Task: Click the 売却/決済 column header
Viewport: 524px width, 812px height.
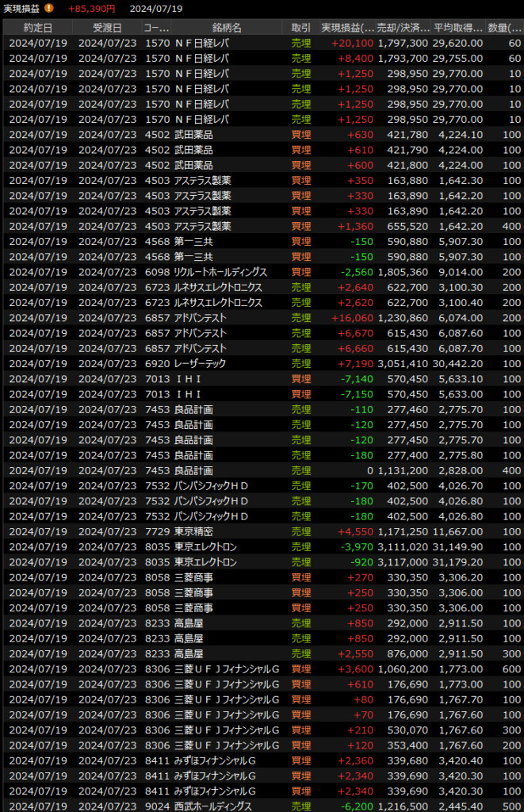Action: pyautogui.click(x=404, y=28)
